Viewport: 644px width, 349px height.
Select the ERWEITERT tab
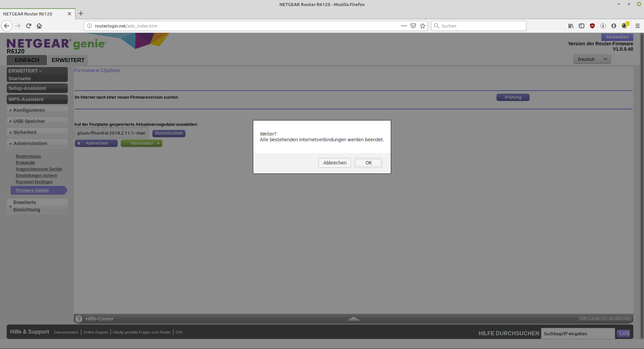click(68, 60)
